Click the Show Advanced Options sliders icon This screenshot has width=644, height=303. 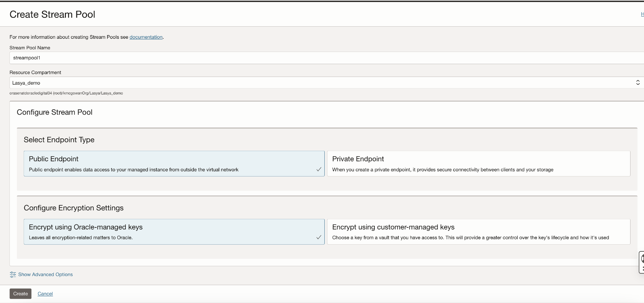pos(13,275)
